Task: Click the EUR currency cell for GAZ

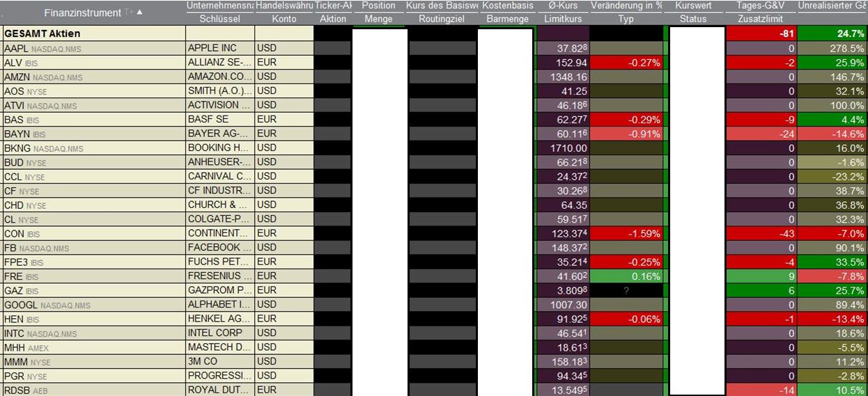Action: (284, 290)
